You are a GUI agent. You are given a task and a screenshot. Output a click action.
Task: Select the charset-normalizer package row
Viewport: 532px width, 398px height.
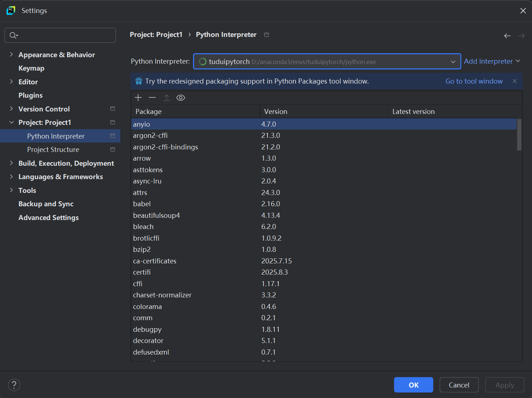coord(324,295)
